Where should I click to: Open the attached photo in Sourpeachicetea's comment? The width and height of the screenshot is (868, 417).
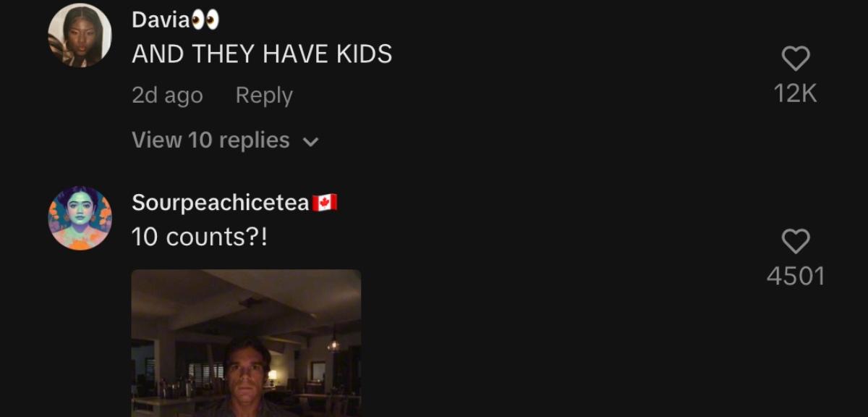pos(246,343)
